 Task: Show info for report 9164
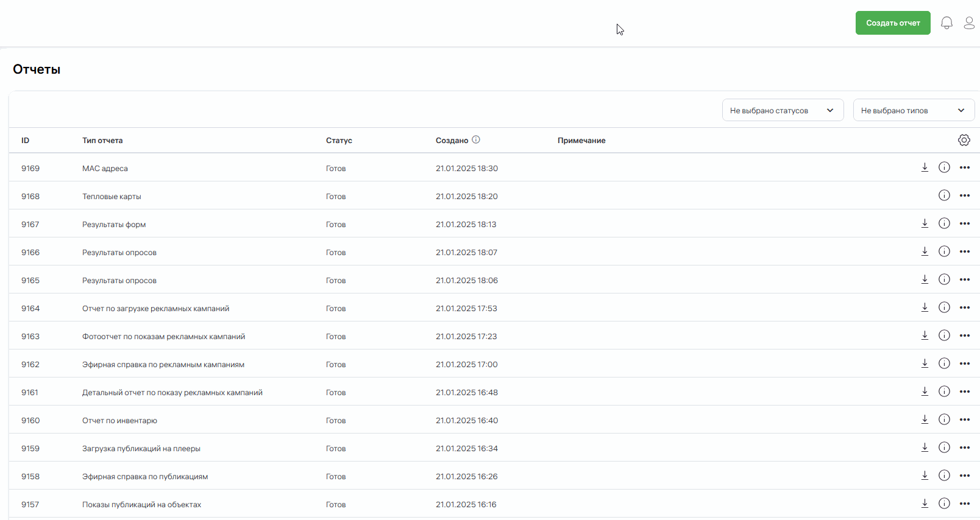pyautogui.click(x=944, y=307)
